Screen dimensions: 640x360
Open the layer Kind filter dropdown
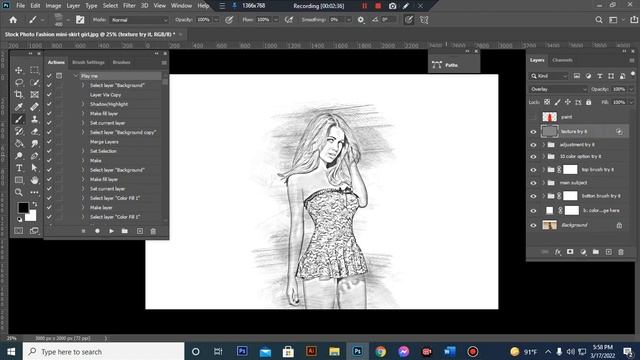(x=549, y=76)
